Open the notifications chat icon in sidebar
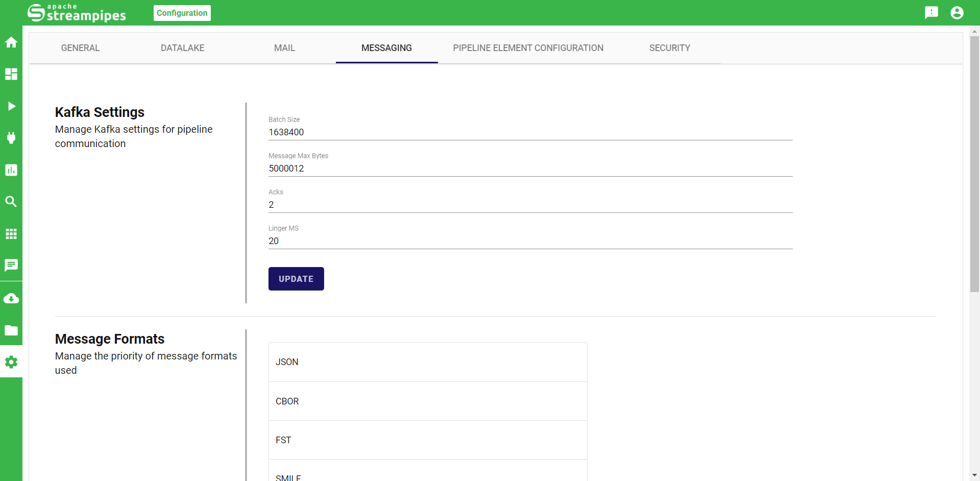 [11, 266]
